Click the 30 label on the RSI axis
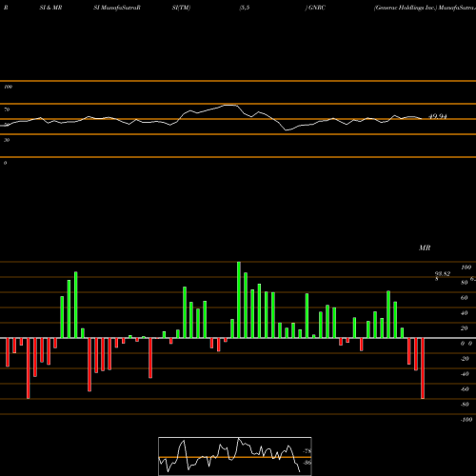476x476 pixels. [7, 140]
